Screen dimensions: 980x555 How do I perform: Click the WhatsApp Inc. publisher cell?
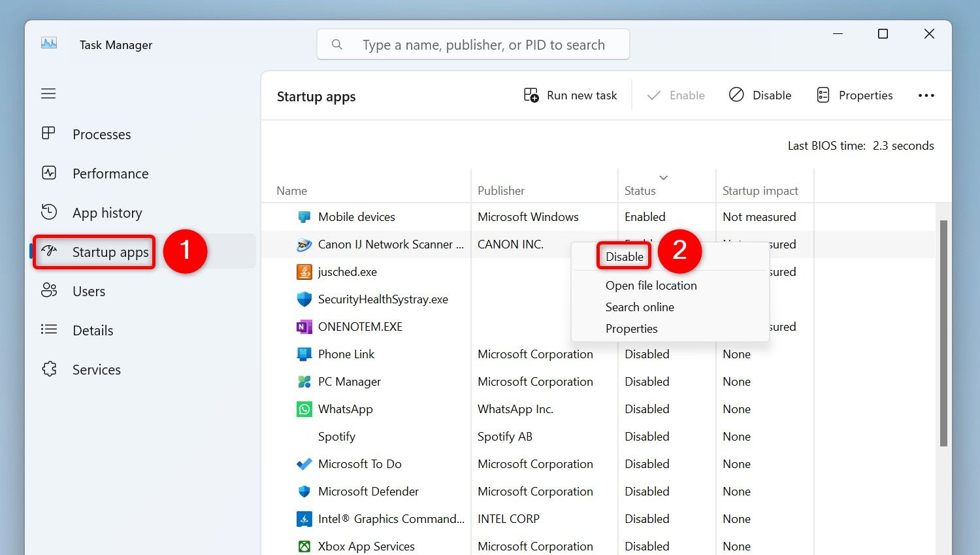coord(515,409)
